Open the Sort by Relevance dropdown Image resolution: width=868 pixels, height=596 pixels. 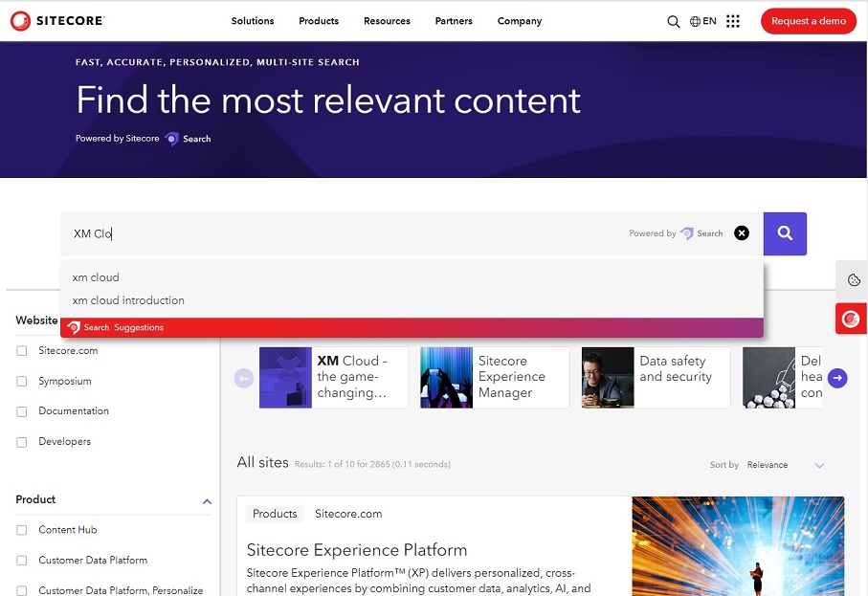click(785, 465)
